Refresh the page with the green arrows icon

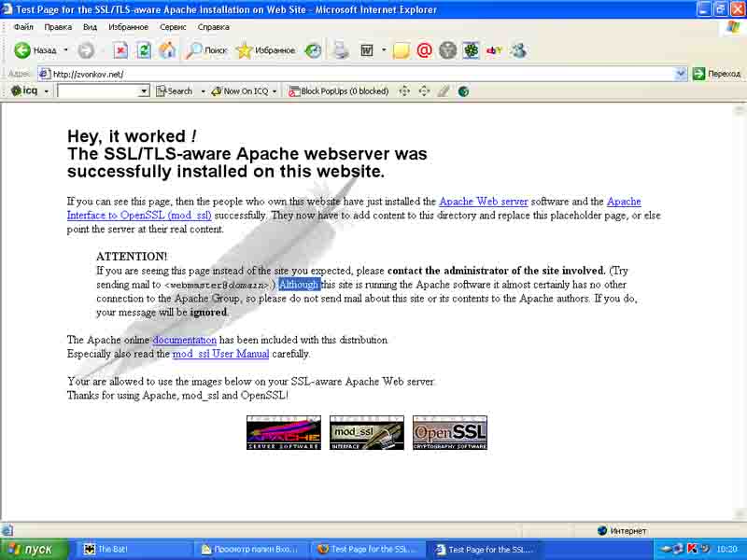coord(144,50)
